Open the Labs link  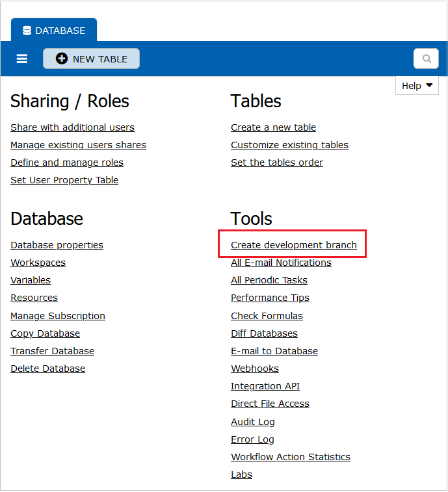241,474
